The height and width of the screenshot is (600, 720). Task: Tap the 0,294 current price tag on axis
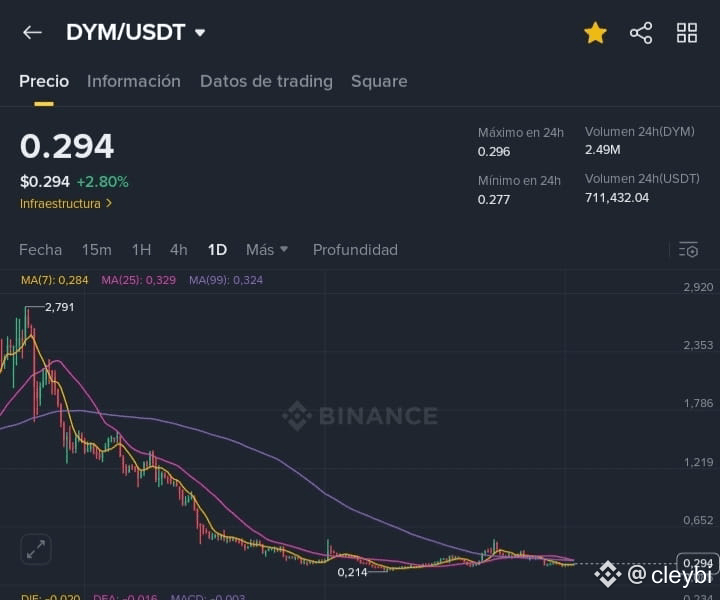(x=698, y=563)
